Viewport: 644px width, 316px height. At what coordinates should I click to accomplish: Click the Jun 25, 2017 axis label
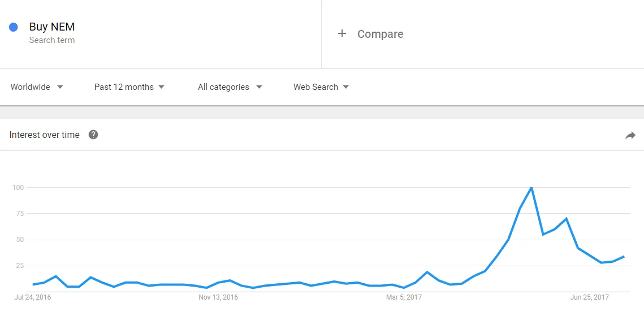(x=590, y=297)
